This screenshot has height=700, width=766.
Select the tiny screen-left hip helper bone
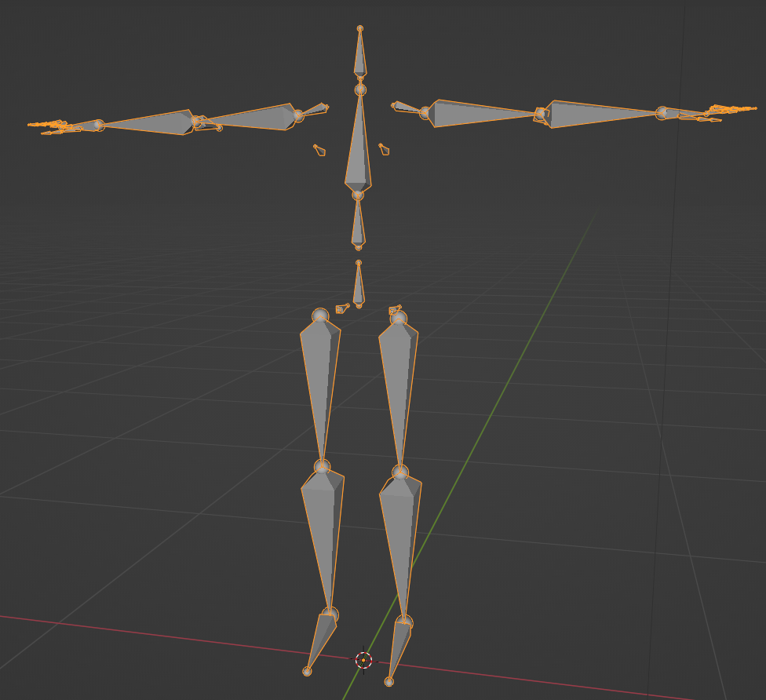click(x=343, y=308)
